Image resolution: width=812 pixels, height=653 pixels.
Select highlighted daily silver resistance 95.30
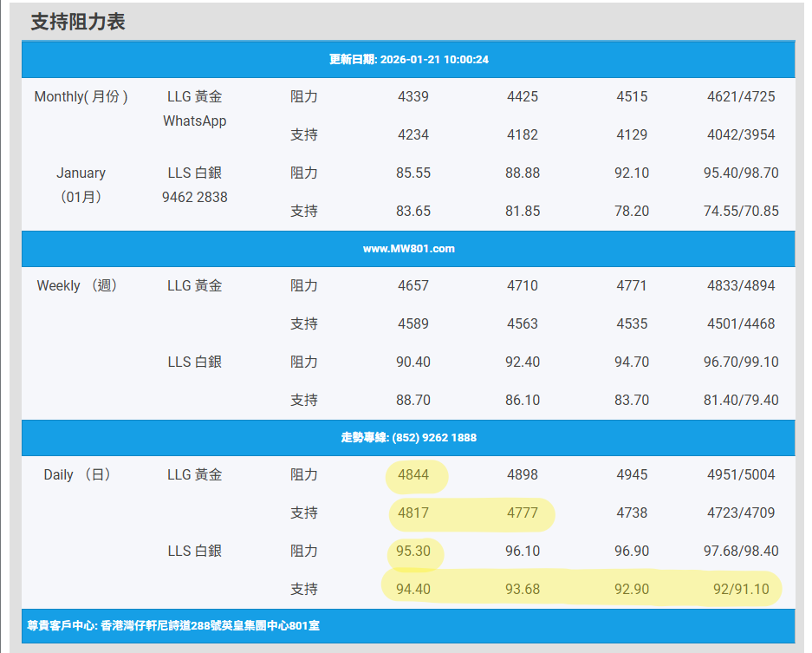413,552
